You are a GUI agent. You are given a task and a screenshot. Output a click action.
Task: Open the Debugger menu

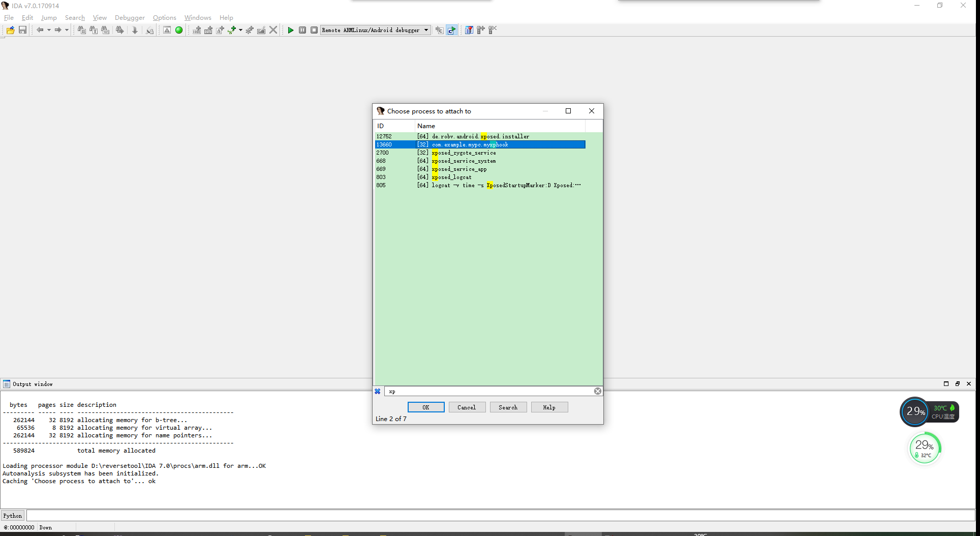pyautogui.click(x=130, y=17)
